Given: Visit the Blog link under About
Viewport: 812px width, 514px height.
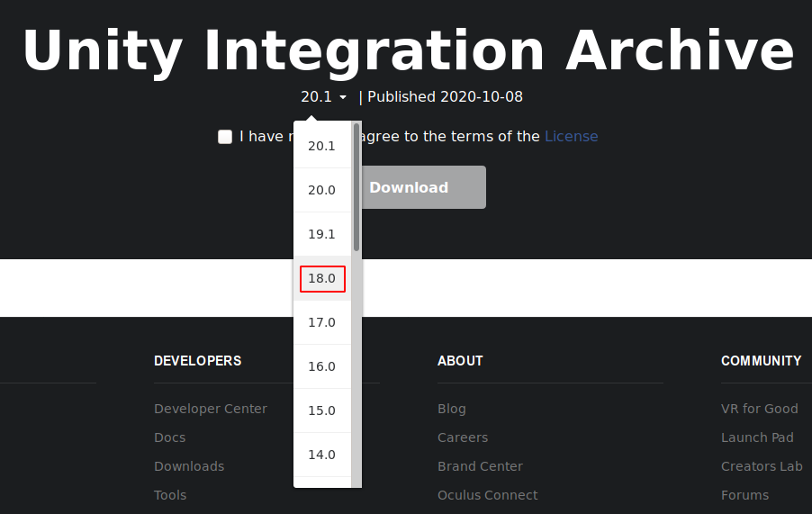Looking at the screenshot, I should pos(452,409).
